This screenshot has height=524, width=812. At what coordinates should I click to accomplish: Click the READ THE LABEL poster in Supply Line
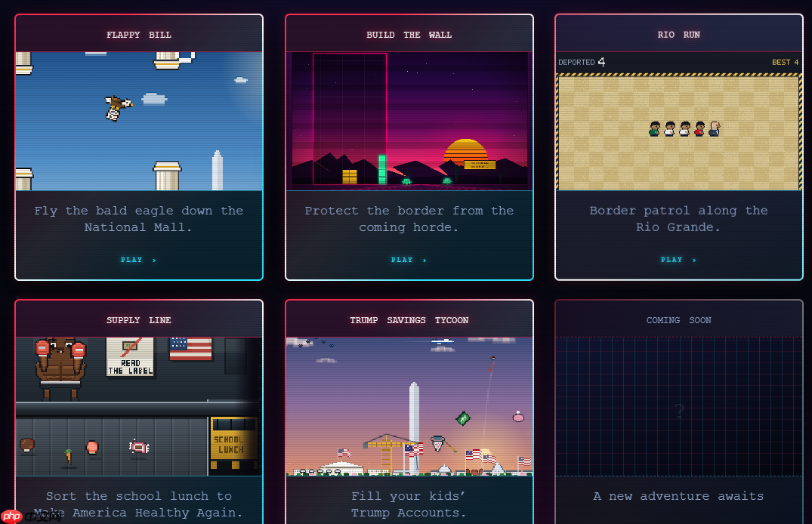130,356
